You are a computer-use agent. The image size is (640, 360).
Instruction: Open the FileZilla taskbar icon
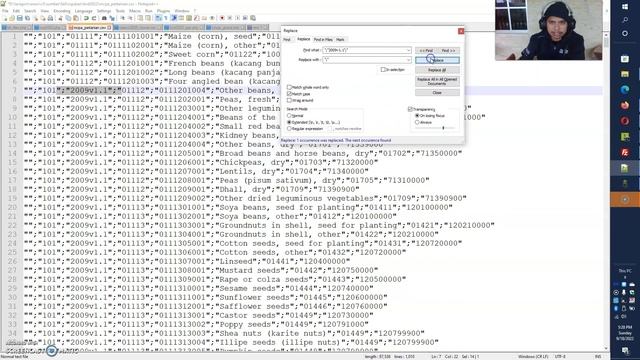625,152
